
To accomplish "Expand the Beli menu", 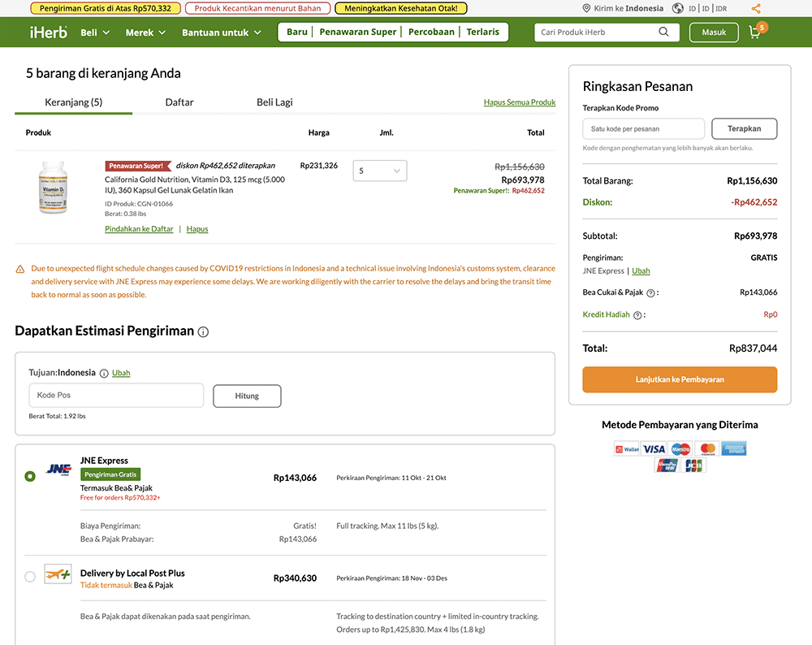I will [95, 32].
